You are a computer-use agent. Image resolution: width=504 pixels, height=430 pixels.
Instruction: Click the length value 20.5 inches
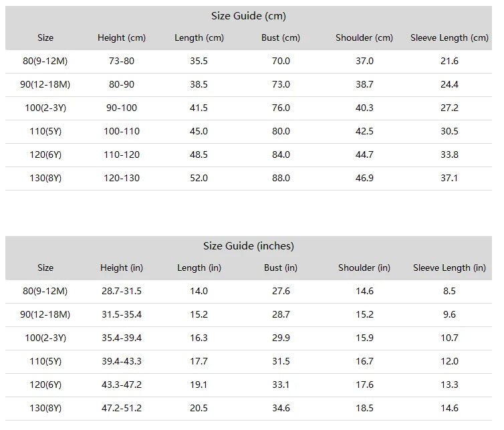199,408
